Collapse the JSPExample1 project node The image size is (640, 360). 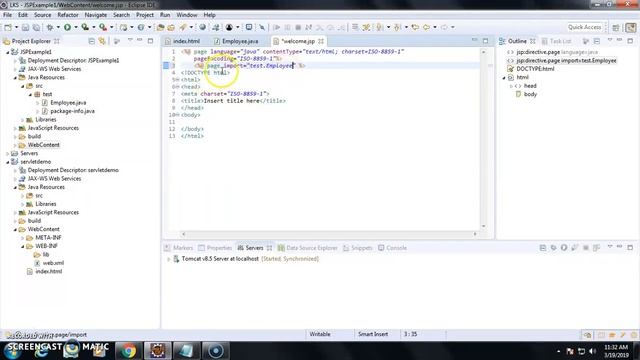pos(8,52)
